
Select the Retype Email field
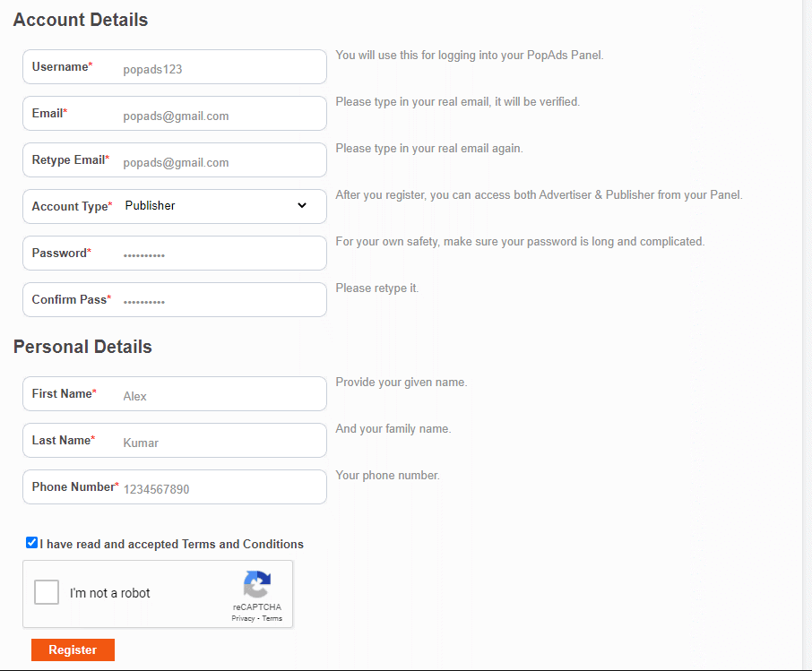click(x=175, y=160)
